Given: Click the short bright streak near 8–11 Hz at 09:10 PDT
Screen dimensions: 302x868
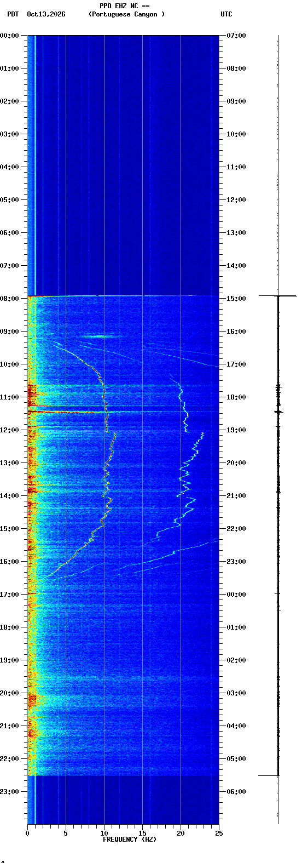Looking at the screenshot, I should 98,336.
